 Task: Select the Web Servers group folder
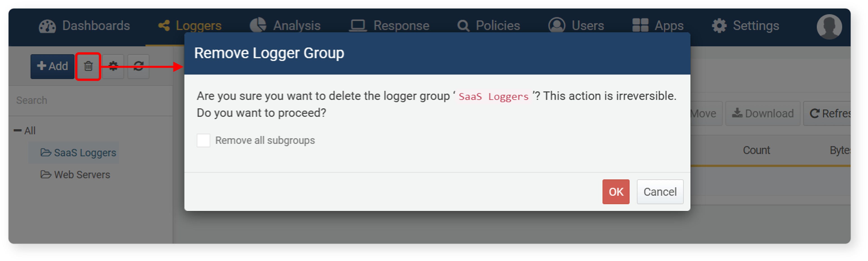pyautogui.click(x=75, y=175)
